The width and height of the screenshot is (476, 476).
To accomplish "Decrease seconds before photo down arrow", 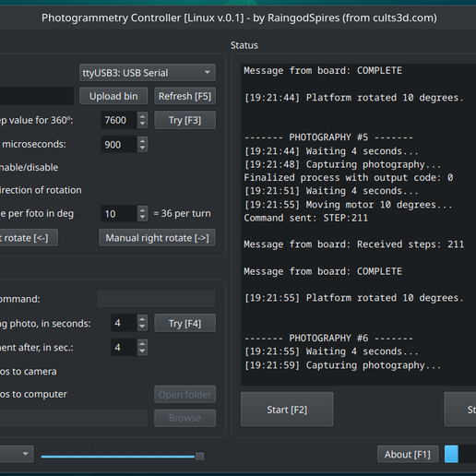I will point(142,327).
